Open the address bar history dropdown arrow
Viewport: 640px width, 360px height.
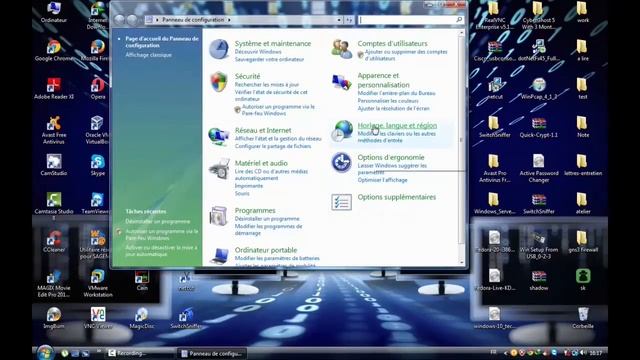(x=339, y=20)
